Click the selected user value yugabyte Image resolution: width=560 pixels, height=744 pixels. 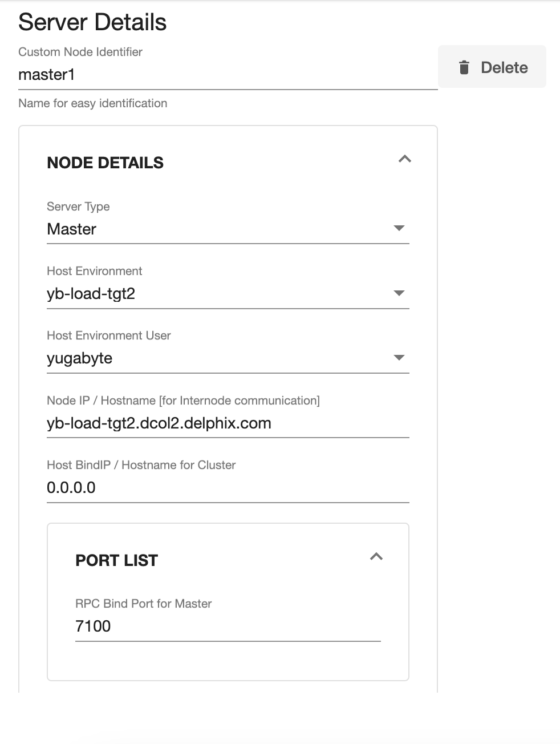point(80,358)
